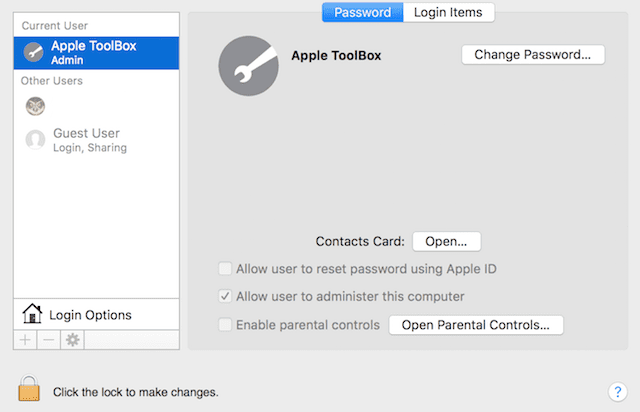This screenshot has width=640, height=412.
Task: Select the owl avatar user under Other Users
Action: 36,106
